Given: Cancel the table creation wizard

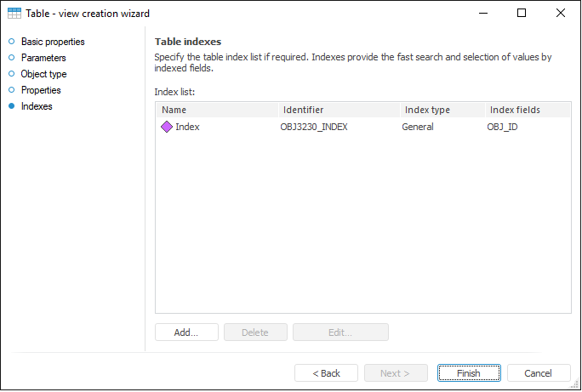Looking at the screenshot, I should (539, 373).
